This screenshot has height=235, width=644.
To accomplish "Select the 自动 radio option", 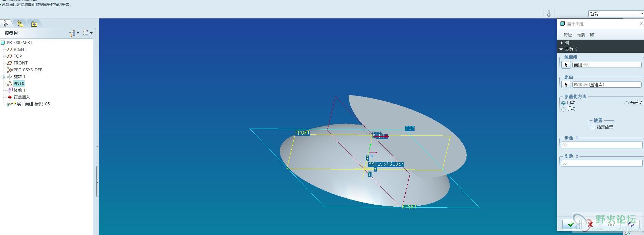I will coord(563,103).
